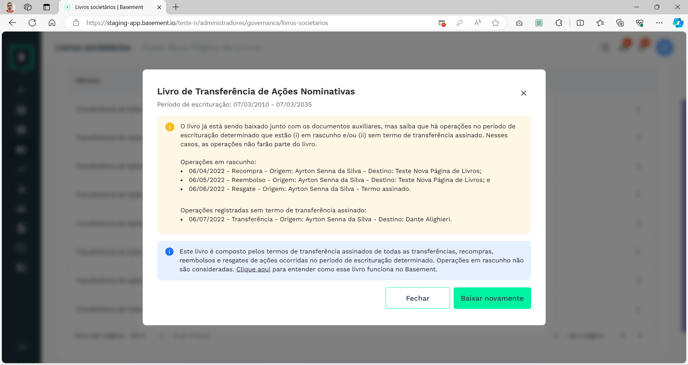Click the Baixar novamente button
688x365 pixels.
tap(492, 298)
